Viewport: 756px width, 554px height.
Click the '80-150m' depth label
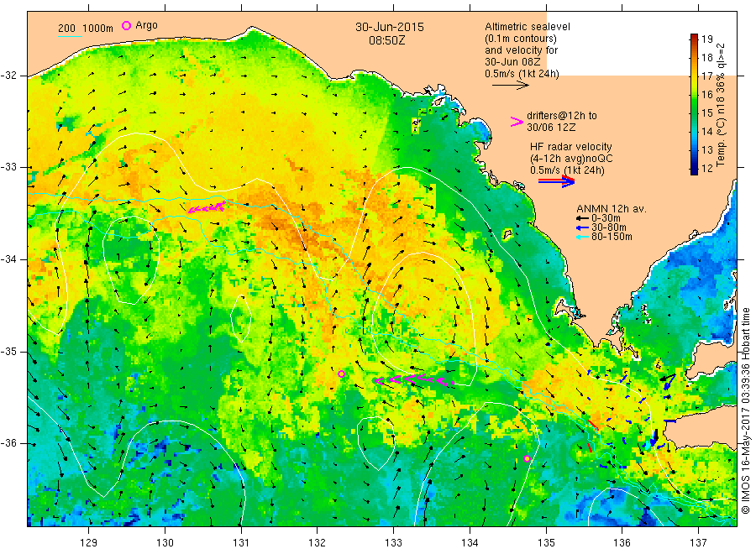[612, 237]
